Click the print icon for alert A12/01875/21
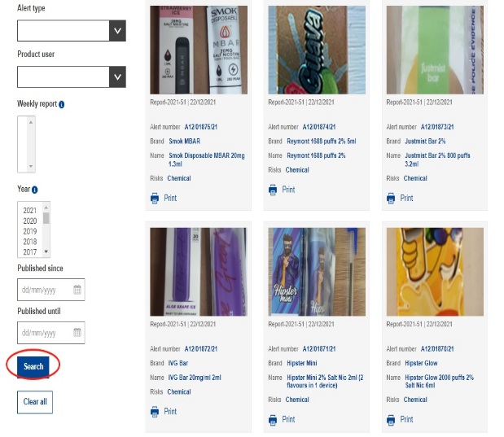The height and width of the screenshot is (437, 504). pos(155,199)
